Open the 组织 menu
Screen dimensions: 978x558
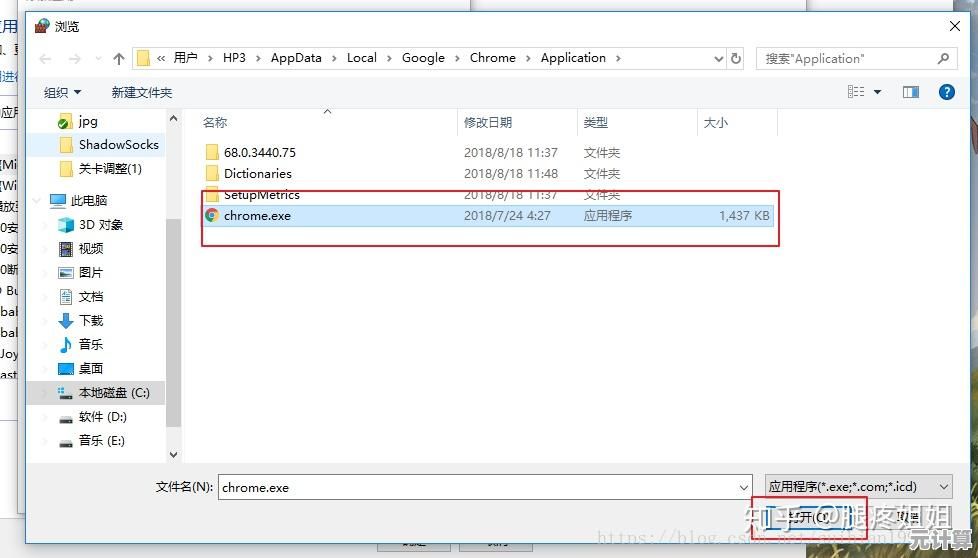[62, 92]
